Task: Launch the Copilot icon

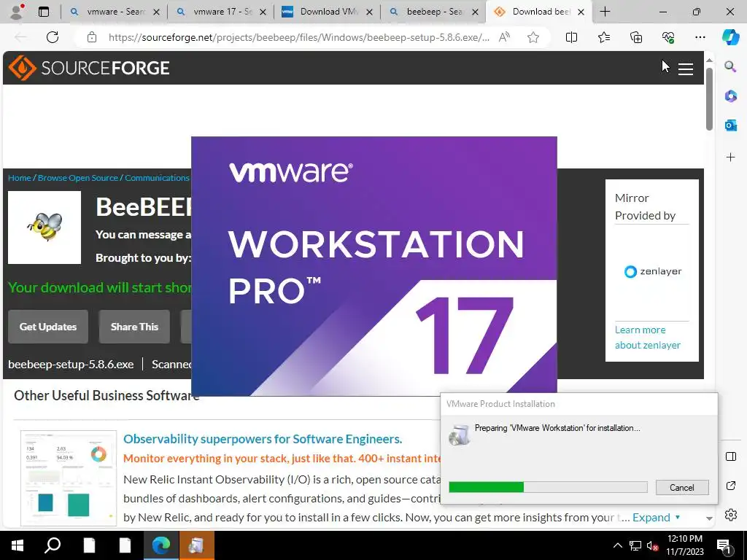Action: (x=730, y=37)
